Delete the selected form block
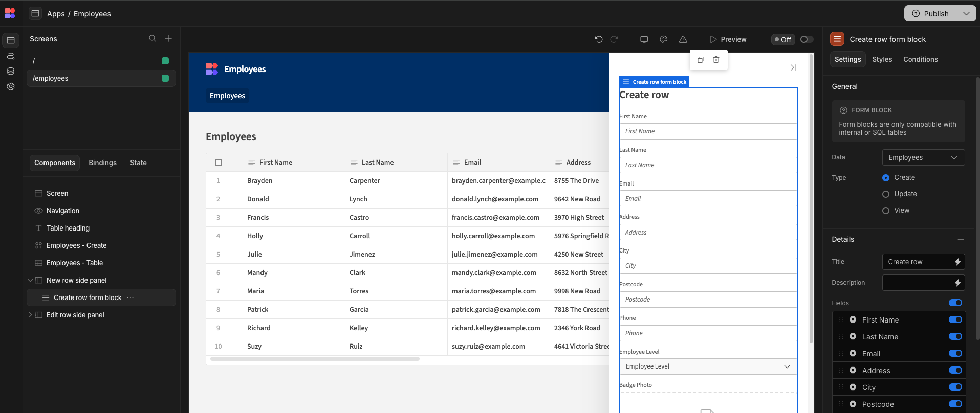Screen dimensions: 980x413 (x=716, y=60)
